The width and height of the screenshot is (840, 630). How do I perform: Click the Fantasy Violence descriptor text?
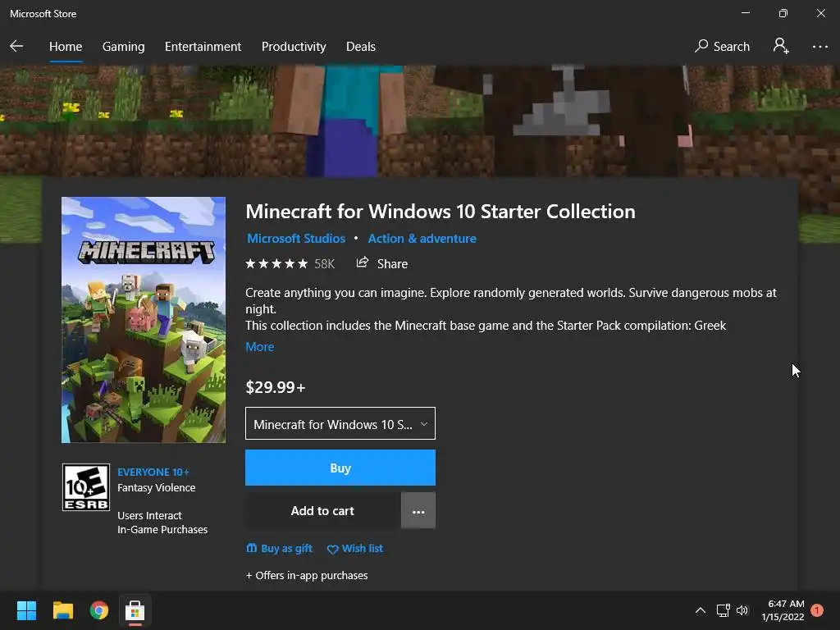[157, 488]
